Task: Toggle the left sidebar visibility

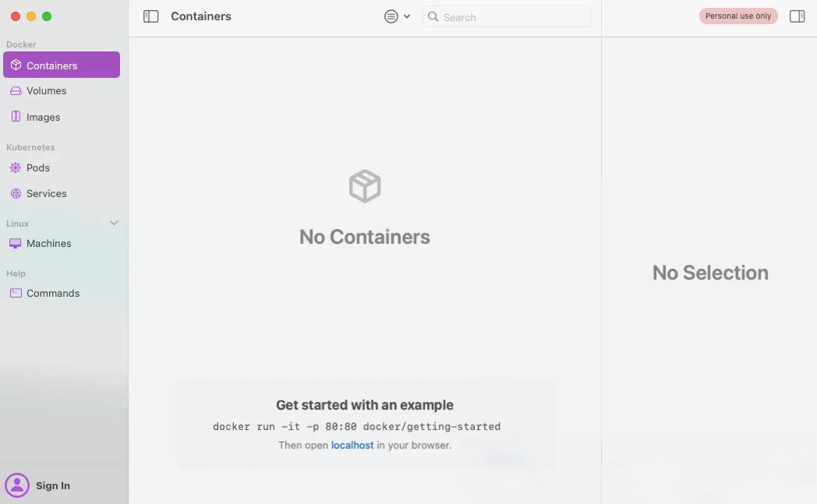Action: click(x=151, y=16)
